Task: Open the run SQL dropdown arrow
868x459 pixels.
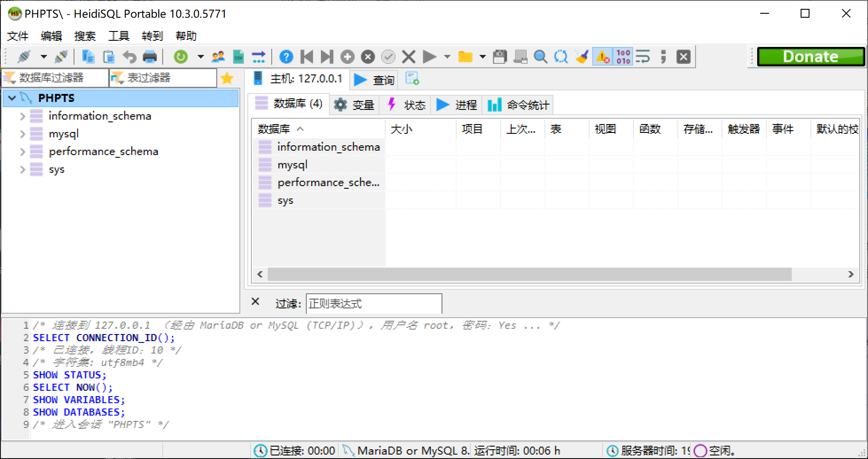Action: pos(447,57)
